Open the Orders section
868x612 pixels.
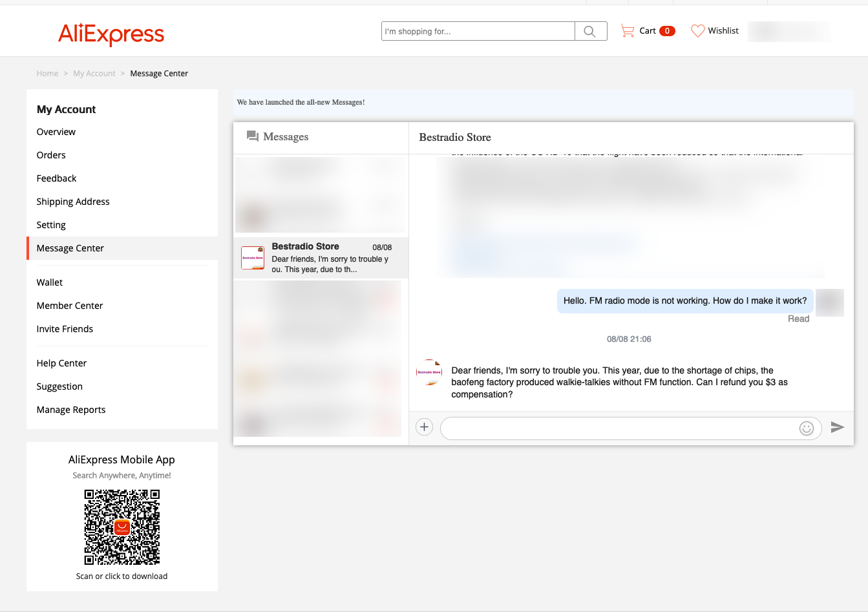point(51,154)
